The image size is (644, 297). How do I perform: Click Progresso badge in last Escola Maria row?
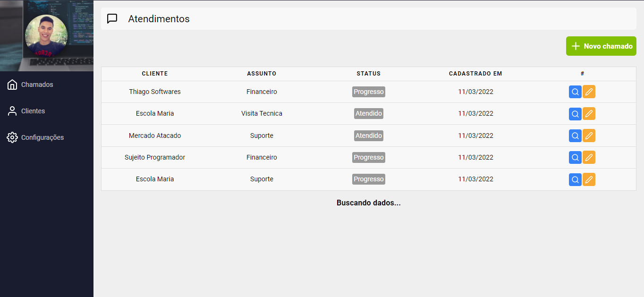click(369, 179)
